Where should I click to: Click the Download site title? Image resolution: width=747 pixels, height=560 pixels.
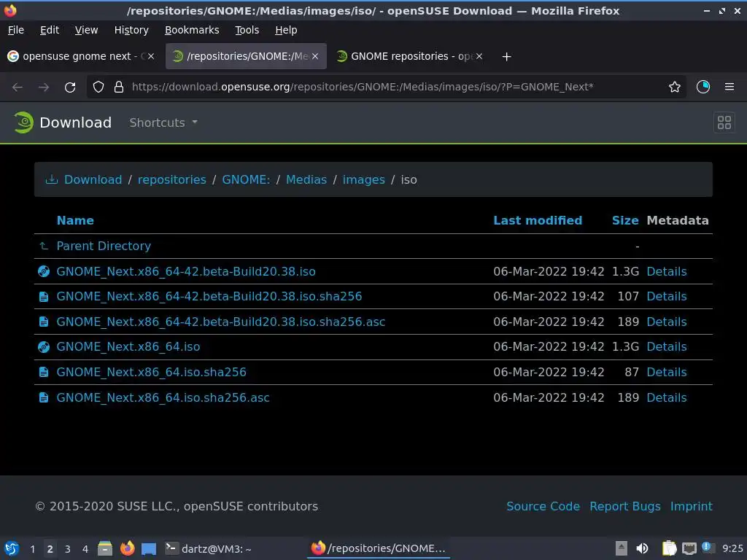click(x=75, y=122)
